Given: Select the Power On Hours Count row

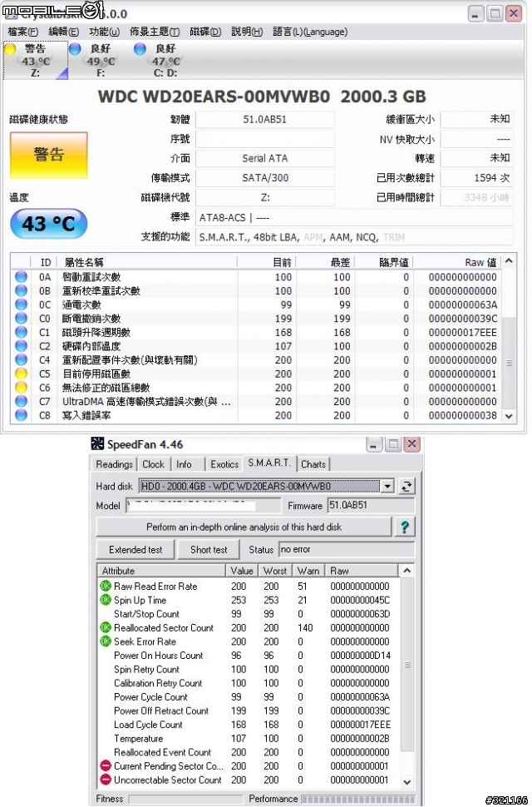Looking at the screenshot, I should click(248, 656).
